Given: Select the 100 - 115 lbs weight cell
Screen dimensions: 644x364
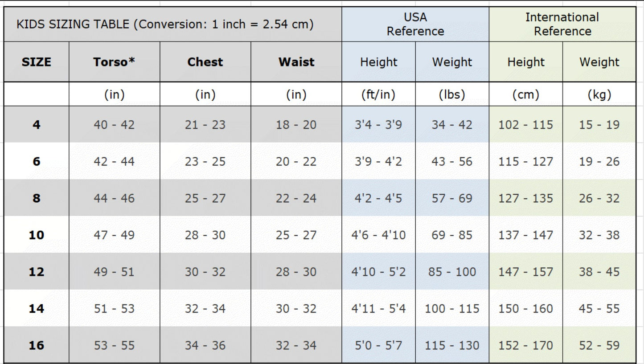Looking at the screenshot, I should point(452,308).
